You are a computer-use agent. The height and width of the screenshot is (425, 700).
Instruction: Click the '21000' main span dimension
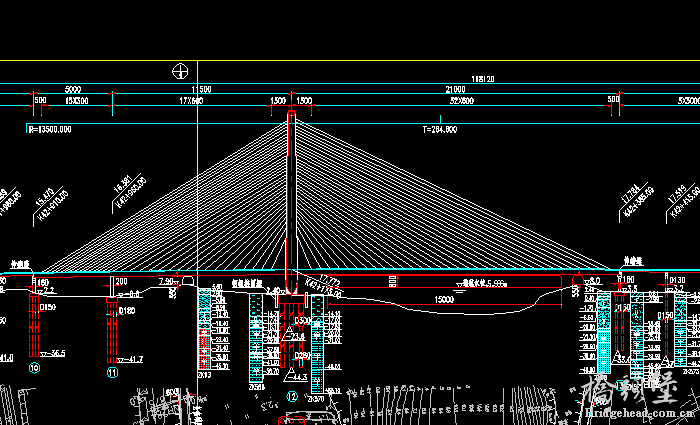[x=455, y=90]
